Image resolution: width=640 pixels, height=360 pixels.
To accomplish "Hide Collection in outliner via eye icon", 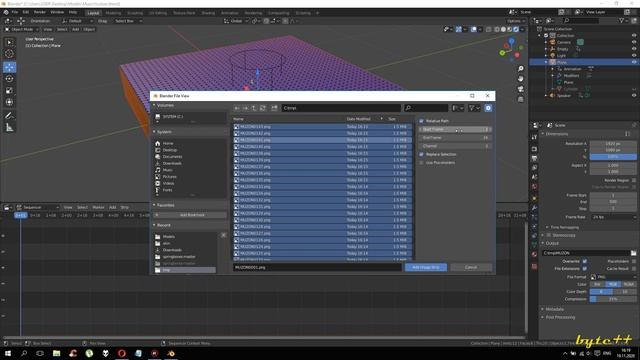I will point(634,36).
